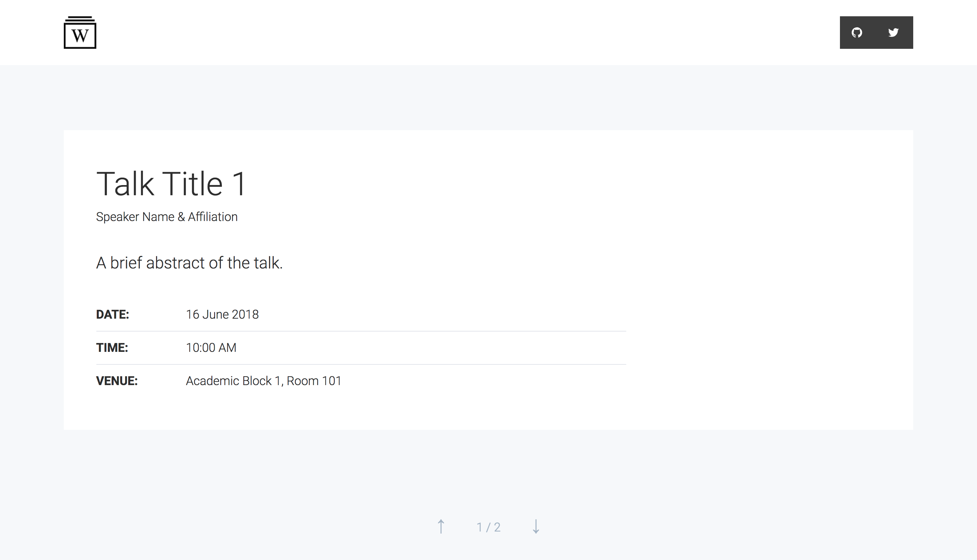Click the DATE: label
The height and width of the screenshot is (560, 977).
pos(112,315)
